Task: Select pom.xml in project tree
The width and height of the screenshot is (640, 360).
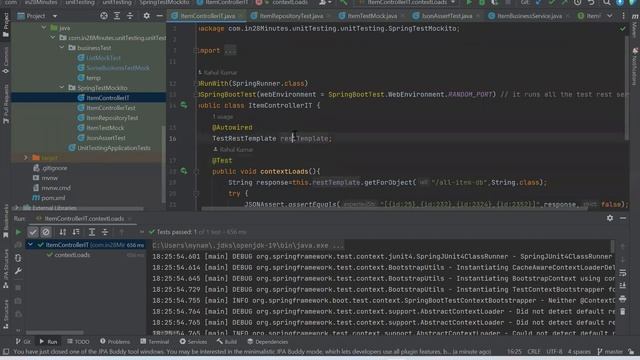Action: pyautogui.click(x=53, y=198)
